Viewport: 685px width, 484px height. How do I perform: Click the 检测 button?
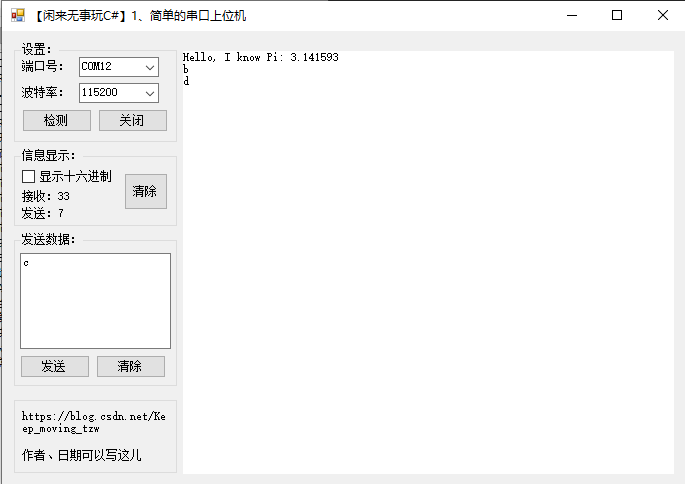coord(57,120)
